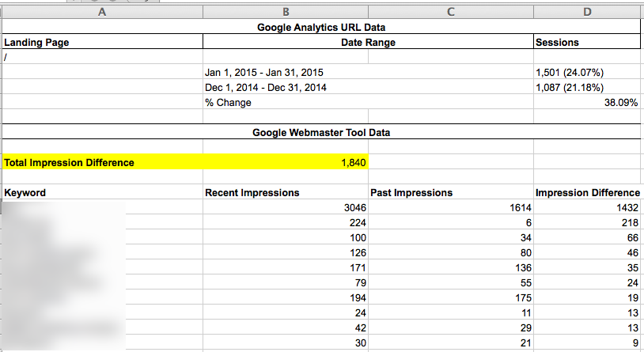
Task: Select the 'Keyword' column heading
Action: click(102, 192)
